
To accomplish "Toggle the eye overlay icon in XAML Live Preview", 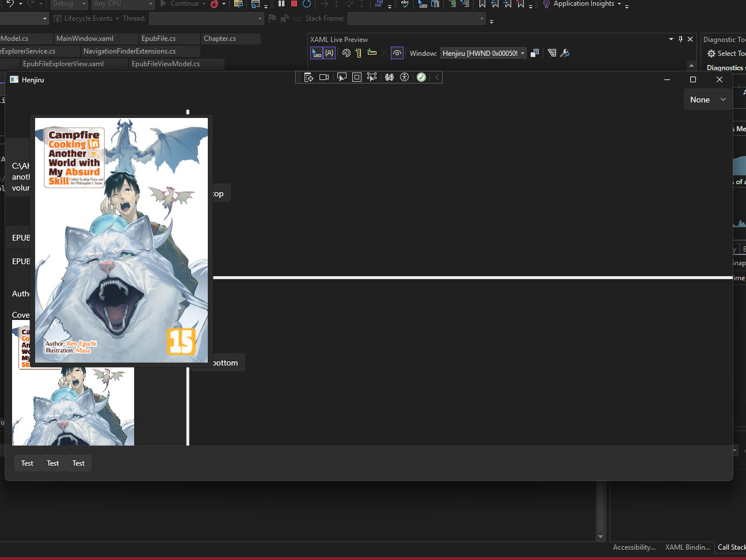I will pos(397,53).
